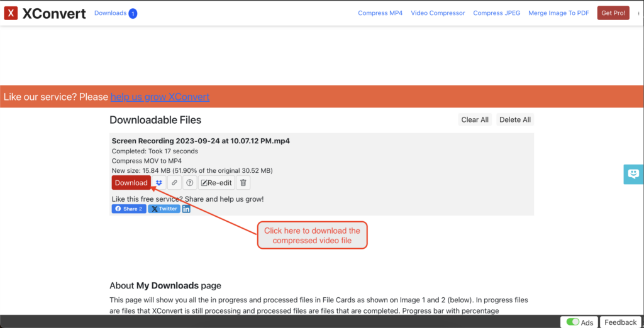Click 'Compress MOV to MP4' text
This screenshot has height=328, width=644.
click(147, 161)
